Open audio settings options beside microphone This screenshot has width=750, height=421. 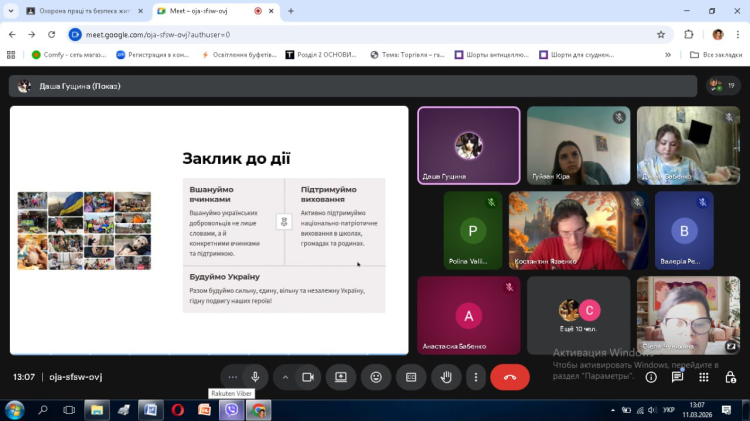[x=233, y=377]
